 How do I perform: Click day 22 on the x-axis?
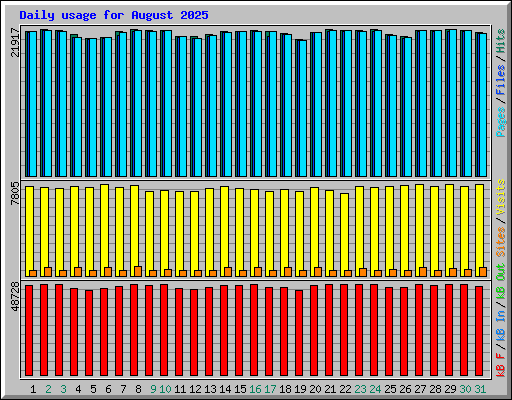pyautogui.click(x=345, y=389)
